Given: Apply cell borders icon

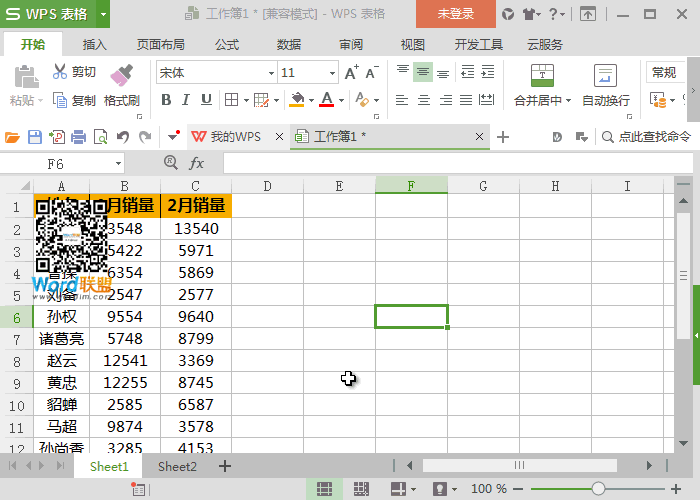Looking at the screenshot, I should 231,100.
